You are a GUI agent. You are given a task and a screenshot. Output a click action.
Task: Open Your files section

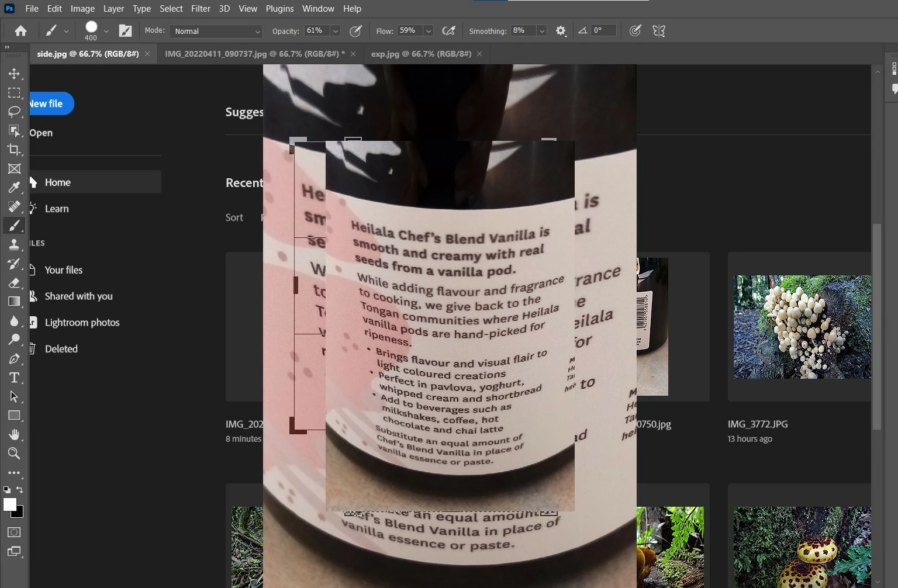pyautogui.click(x=64, y=270)
